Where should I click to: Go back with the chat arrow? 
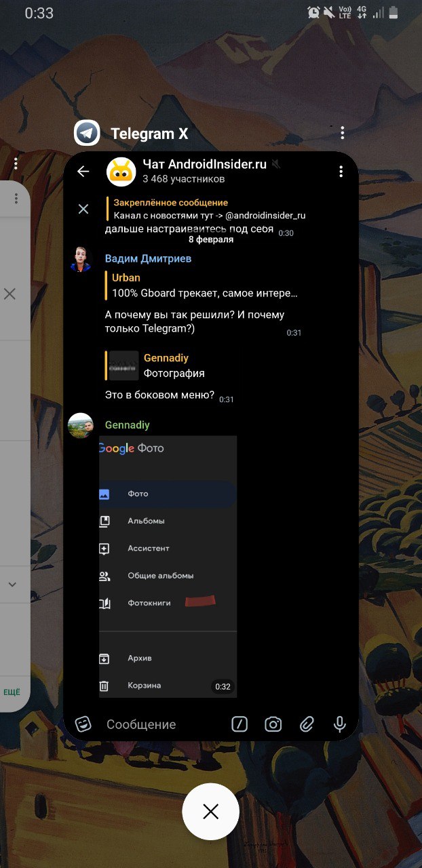(x=83, y=172)
